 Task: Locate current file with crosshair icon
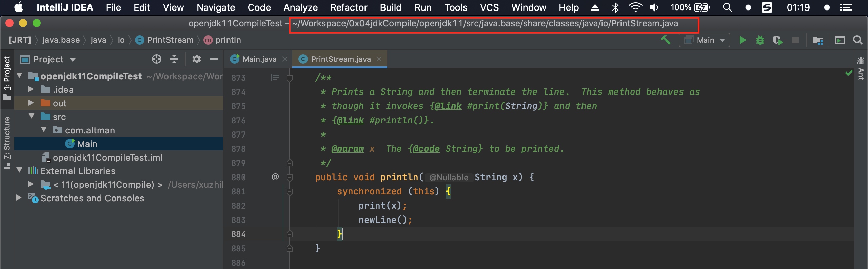[x=156, y=59]
